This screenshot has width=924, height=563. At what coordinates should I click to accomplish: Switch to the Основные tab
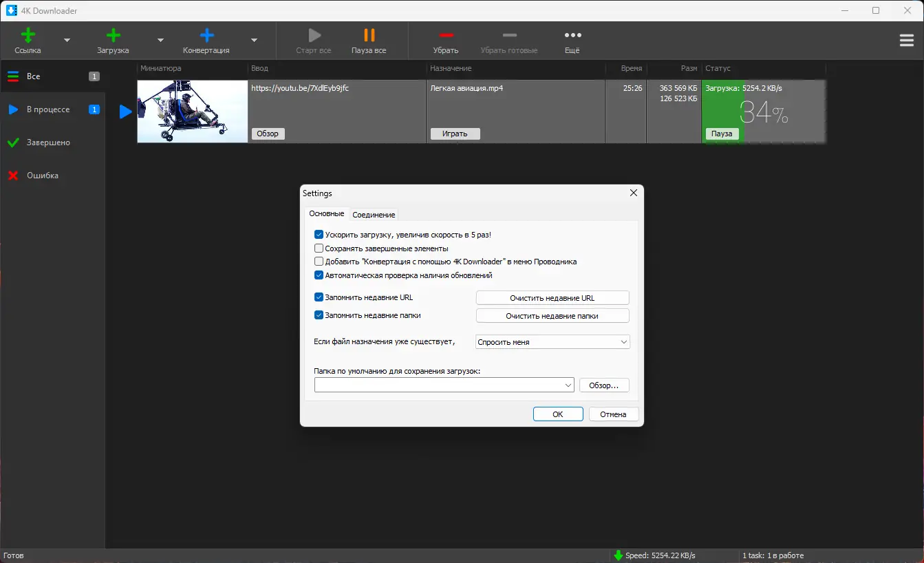(x=327, y=214)
